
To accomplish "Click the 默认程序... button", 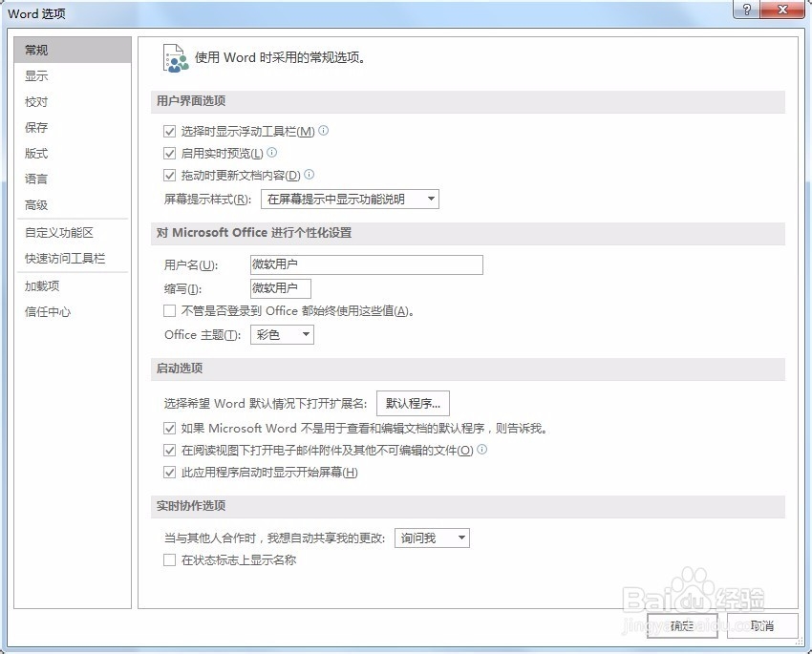I will (413, 403).
